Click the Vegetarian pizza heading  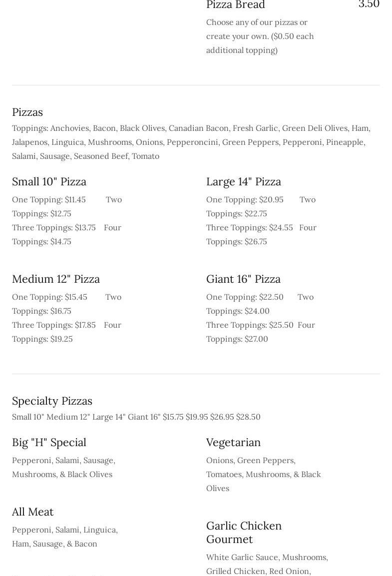[233, 442]
